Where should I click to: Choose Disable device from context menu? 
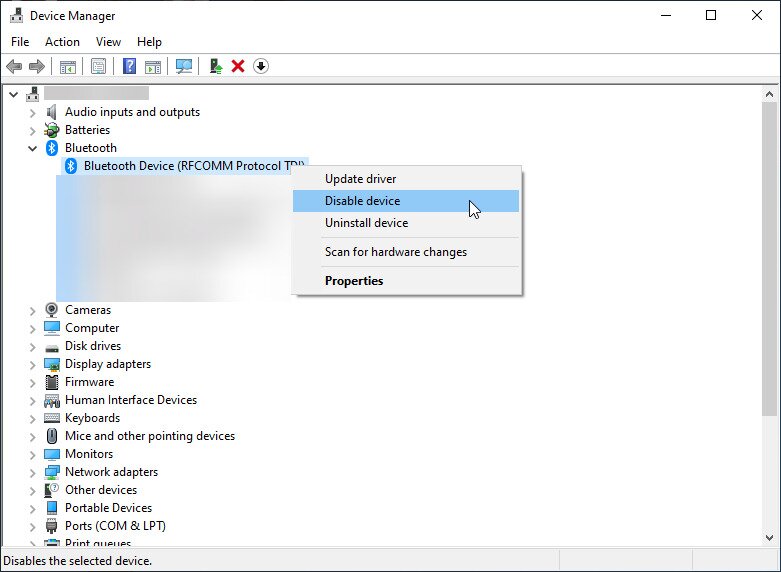[362, 201]
